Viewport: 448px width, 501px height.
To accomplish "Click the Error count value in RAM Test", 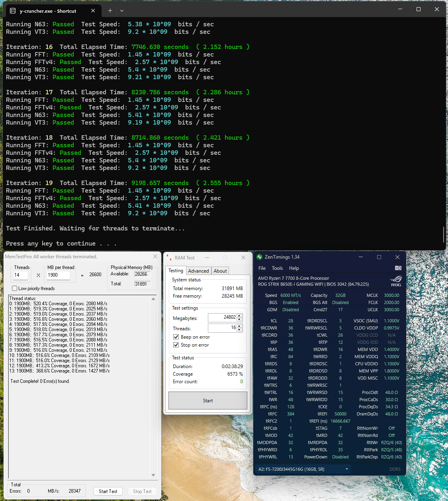I will tap(241, 382).
